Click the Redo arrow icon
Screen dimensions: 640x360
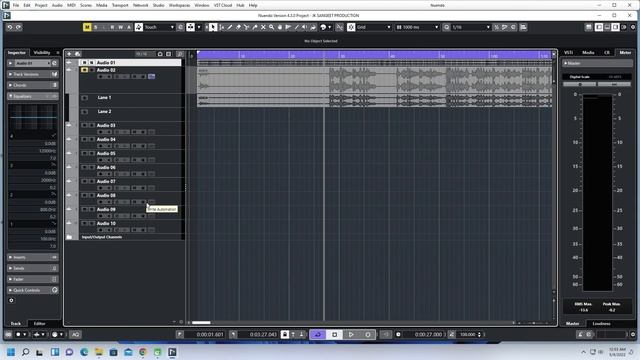[18, 27]
